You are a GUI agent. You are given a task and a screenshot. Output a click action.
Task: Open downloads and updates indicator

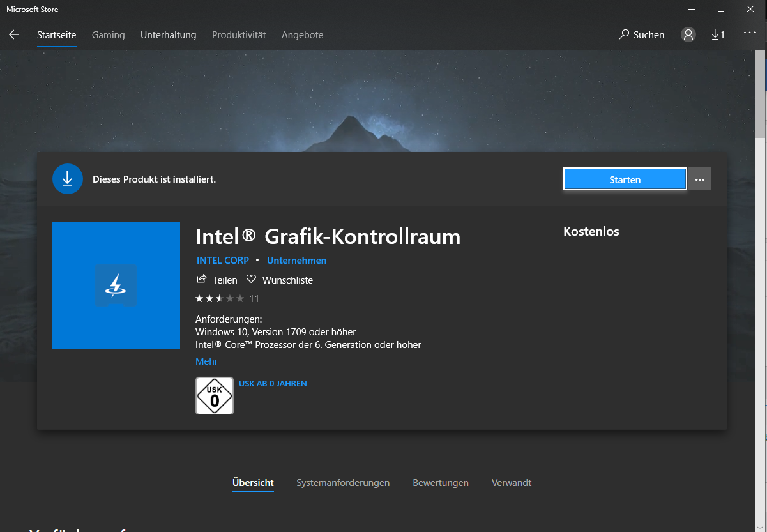click(x=718, y=34)
